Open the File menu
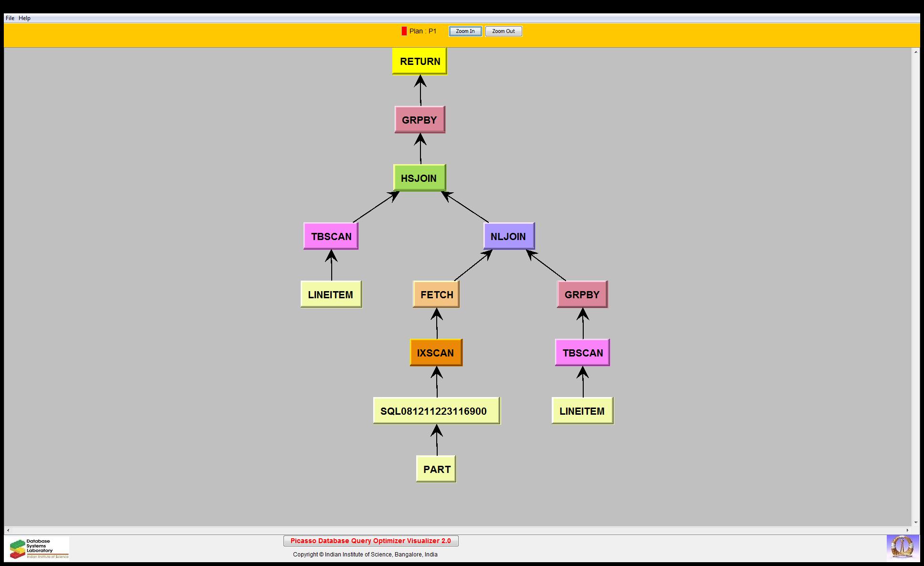The width and height of the screenshot is (924, 566). click(x=10, y=18)
